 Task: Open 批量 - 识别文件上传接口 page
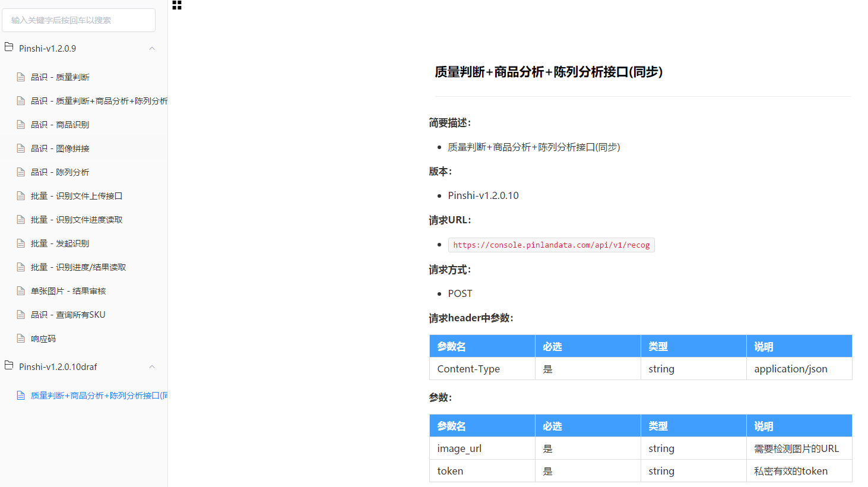click(x=77, y=196)
